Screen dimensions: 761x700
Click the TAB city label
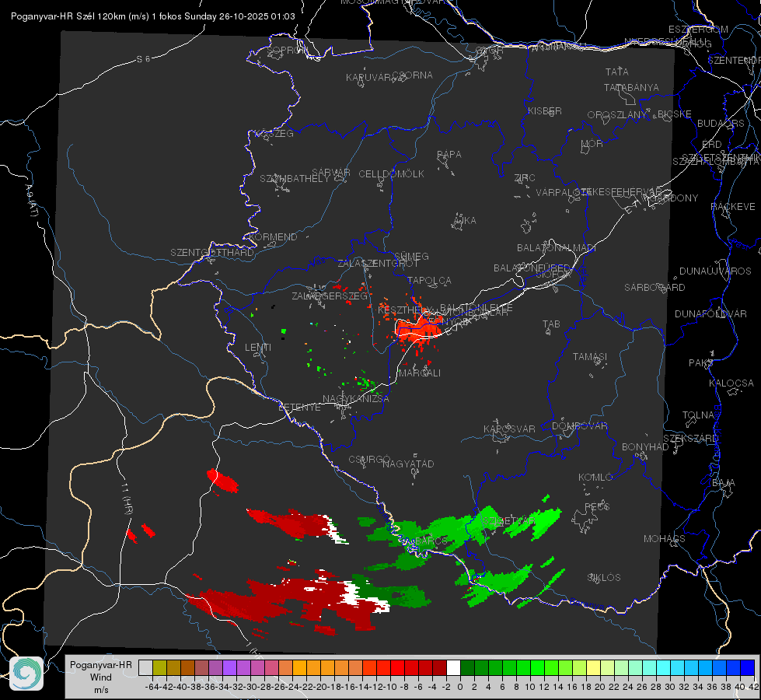click(x=551, y=324)
